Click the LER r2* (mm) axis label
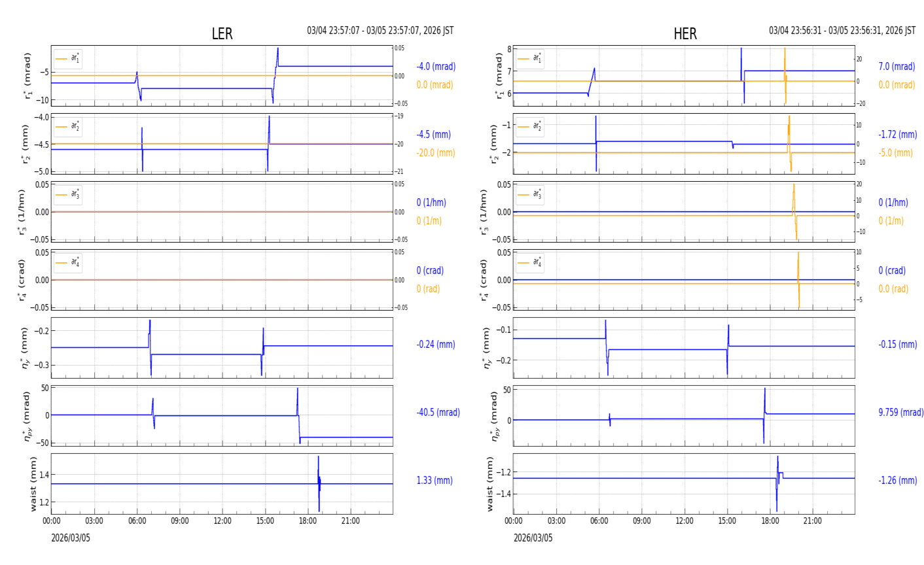 pos(27,144)
